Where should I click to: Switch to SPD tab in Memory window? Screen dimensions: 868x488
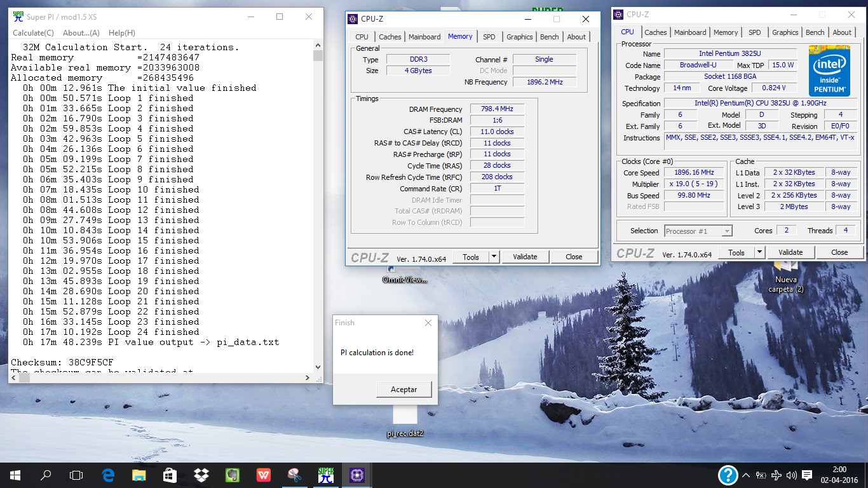(489, 37)
